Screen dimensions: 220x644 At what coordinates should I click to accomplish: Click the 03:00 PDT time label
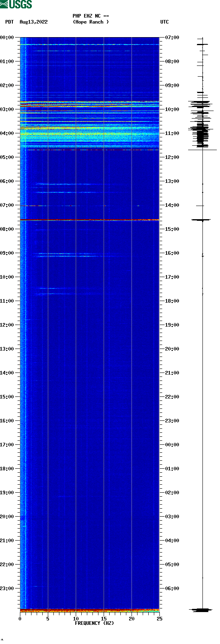pos(7,109)
